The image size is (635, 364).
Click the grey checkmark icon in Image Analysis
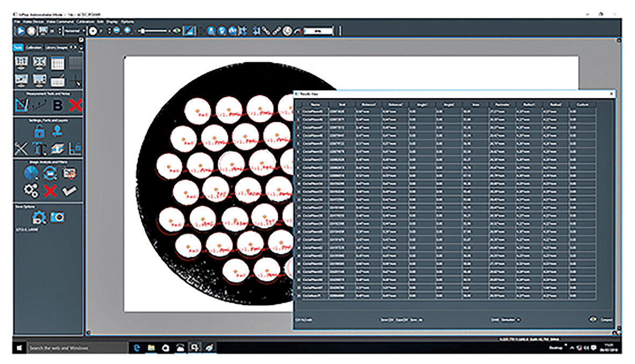pos(69,191)
